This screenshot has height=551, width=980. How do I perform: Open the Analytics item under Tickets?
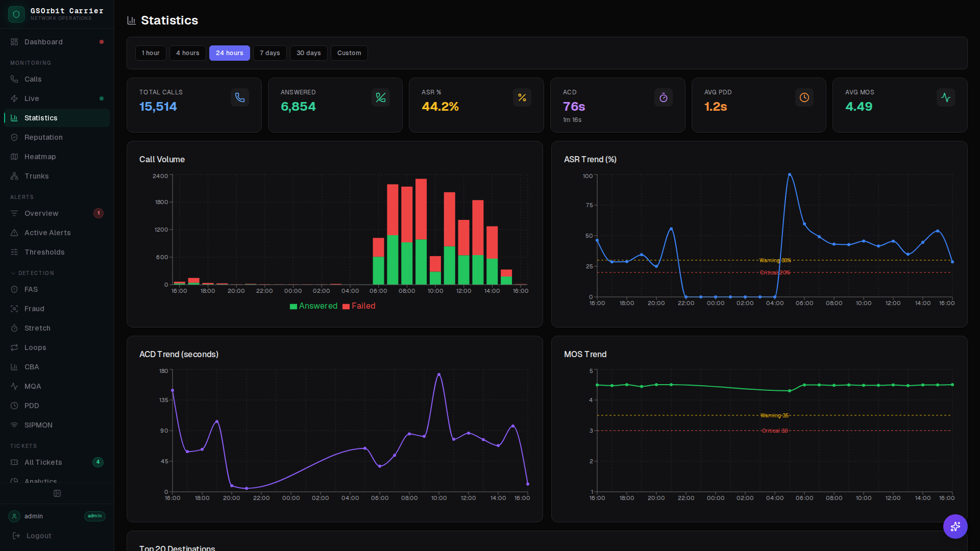point(41,481)
